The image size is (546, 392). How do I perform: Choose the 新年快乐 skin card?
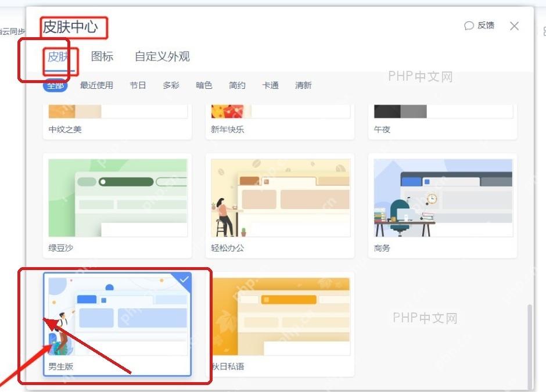280,122
